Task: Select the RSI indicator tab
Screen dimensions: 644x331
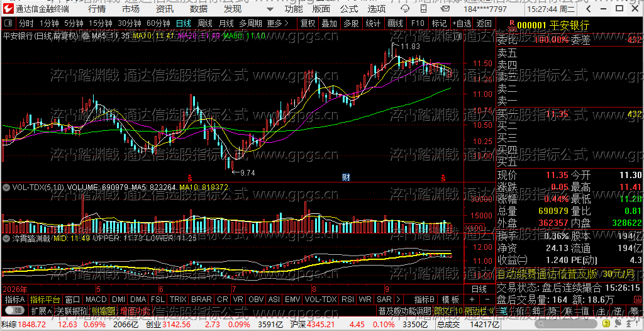Action: tap(347, 300)
